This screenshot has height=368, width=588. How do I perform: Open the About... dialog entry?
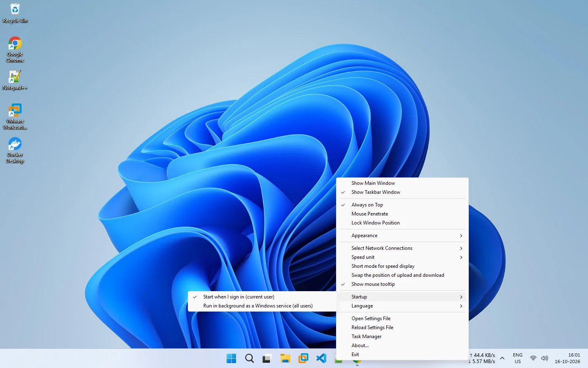pyautogui.click(x=402, y=346)
